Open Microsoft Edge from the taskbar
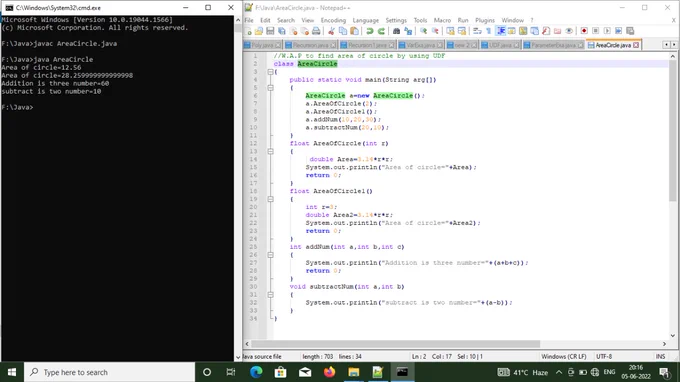Viewport: 680px width, 382px height. point(256,372)
